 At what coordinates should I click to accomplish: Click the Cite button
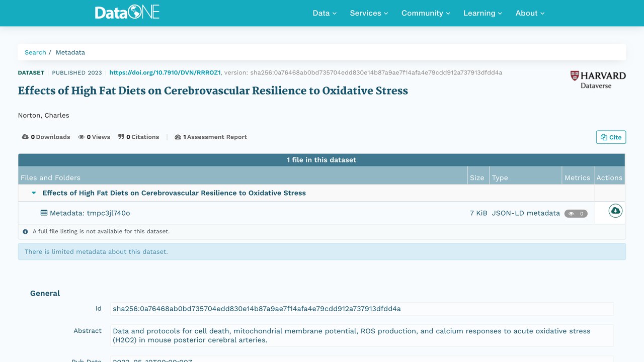(611, 137)
